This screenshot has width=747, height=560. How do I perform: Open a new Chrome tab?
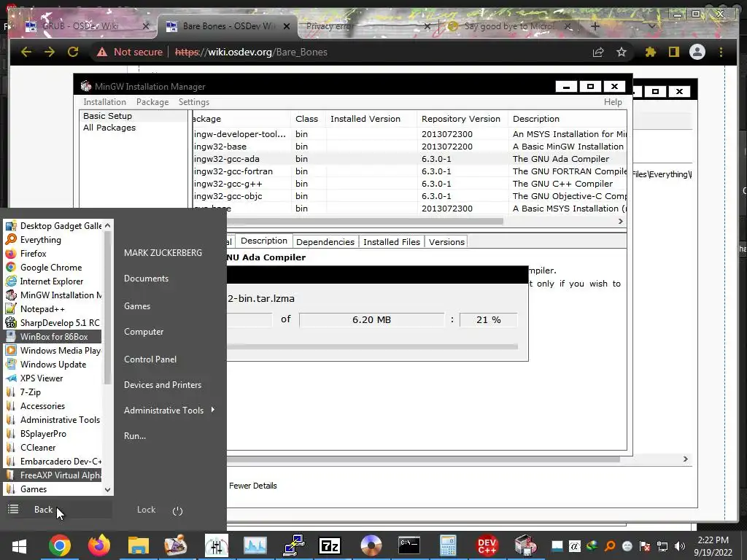595,26
